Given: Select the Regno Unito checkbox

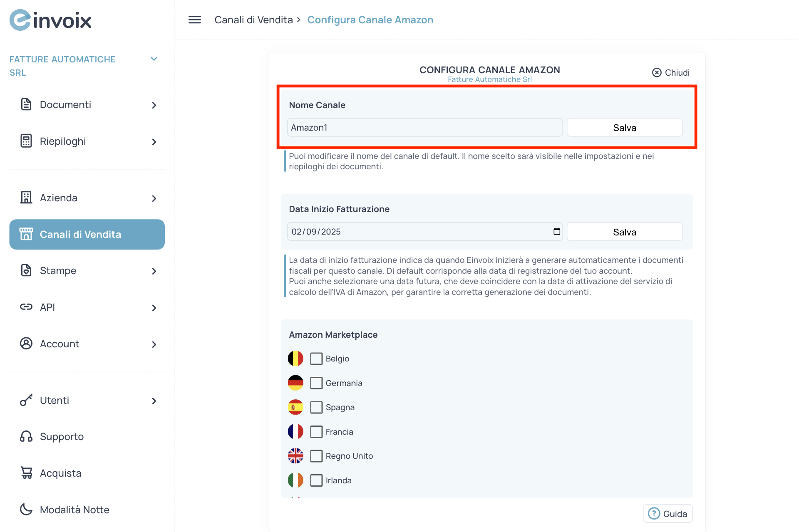Looking at the screenshot, I should tap(316, 456).
